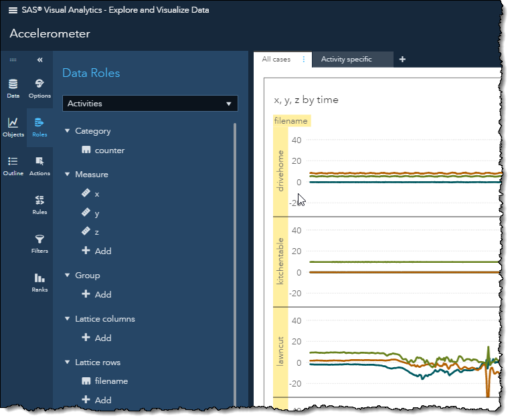
Task: Click the Accelerometer report title
Action: click(50, 33)
